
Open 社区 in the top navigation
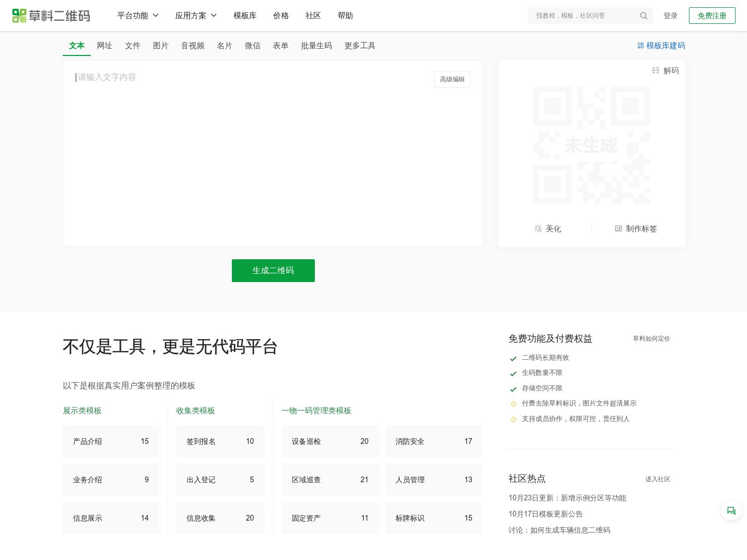pos(313,16)
